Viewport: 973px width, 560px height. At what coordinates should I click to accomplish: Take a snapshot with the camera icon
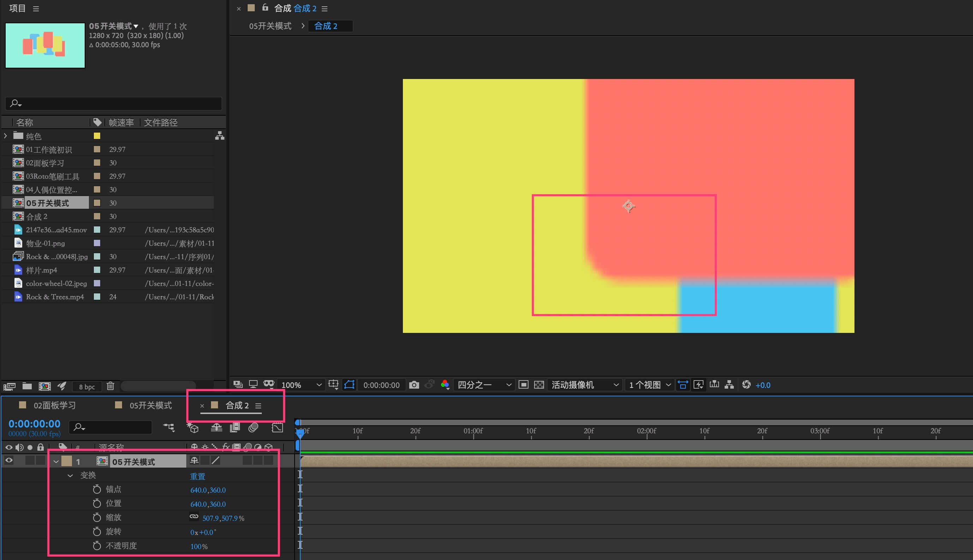coord(414,385)
